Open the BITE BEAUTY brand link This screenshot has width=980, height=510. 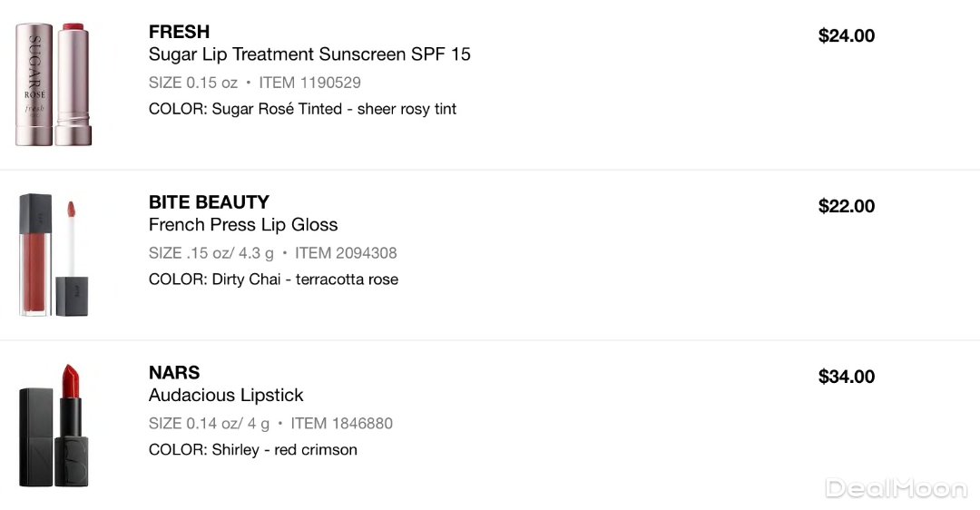[x=209, y=201]
